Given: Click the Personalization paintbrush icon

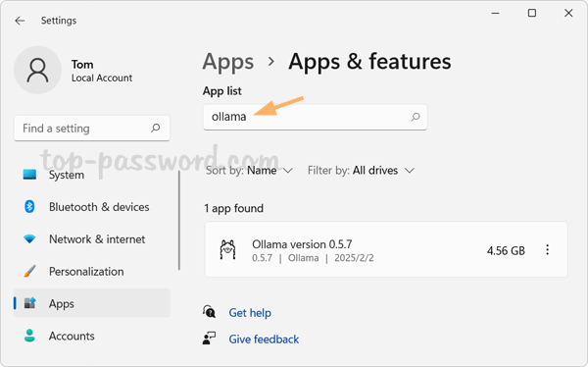Looking at the screenshot, I should (29, 271).
